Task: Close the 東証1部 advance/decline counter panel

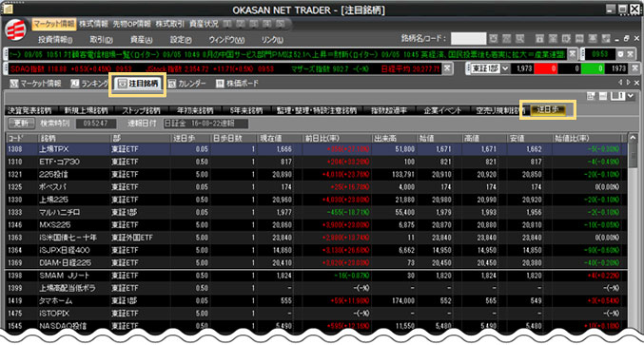Action: pyautogui.click(x=635, y=68)
